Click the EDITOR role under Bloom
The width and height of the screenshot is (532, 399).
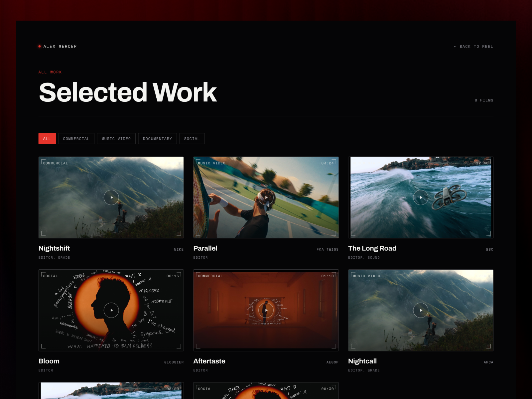pos(46,370)
